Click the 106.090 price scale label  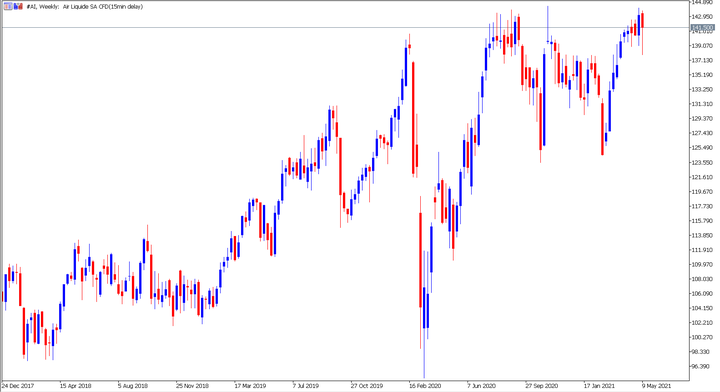[x=703, y=293]
